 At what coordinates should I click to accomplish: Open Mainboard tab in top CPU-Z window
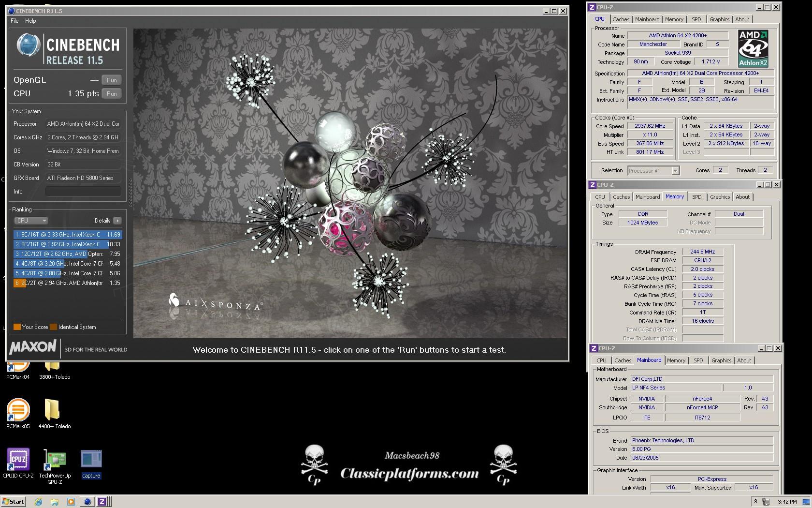[x=647, y=19]
